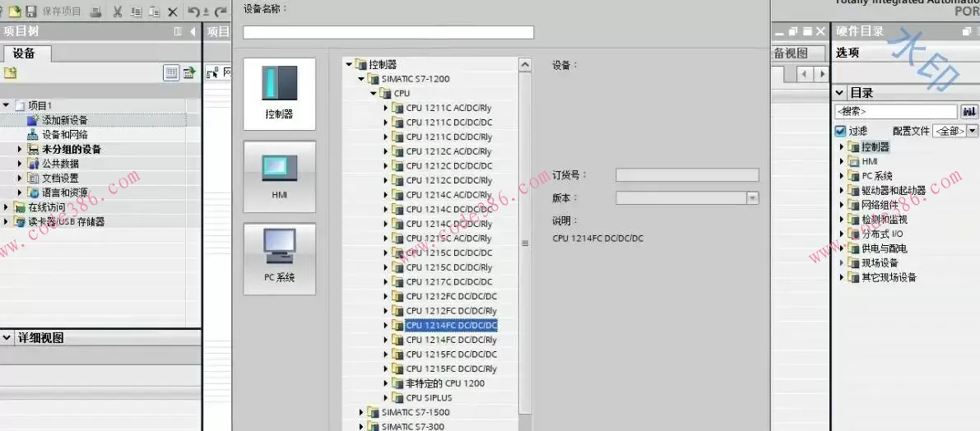980x431 pixels.
Task: Expand the SIMATIC S7-1500 folder
Action: 361,412
